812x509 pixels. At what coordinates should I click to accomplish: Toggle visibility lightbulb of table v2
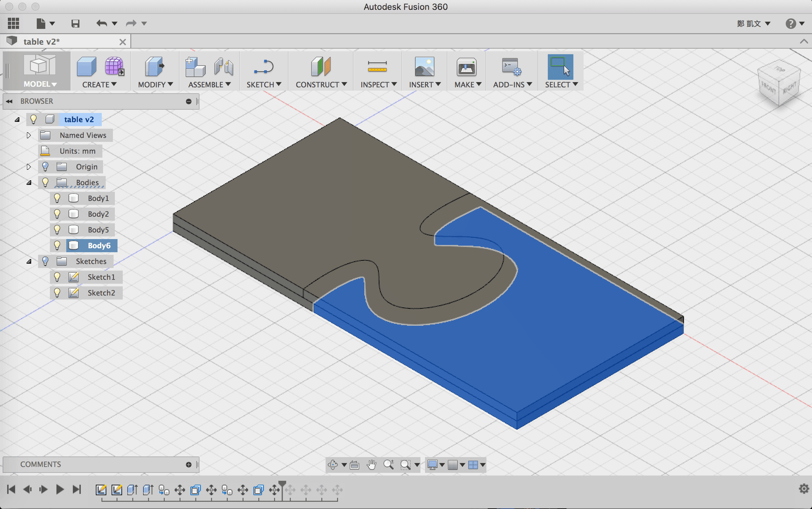pyautogui.click(x=33, y=119)
